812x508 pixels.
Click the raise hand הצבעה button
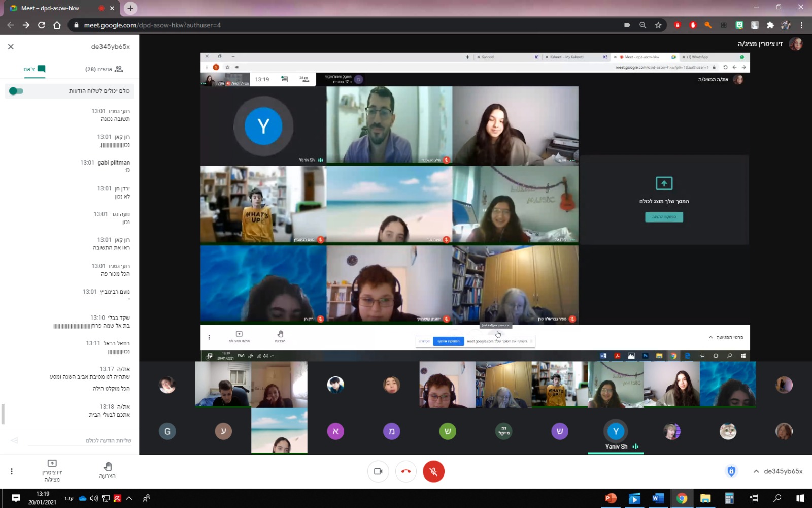click(x=107, y=470)
